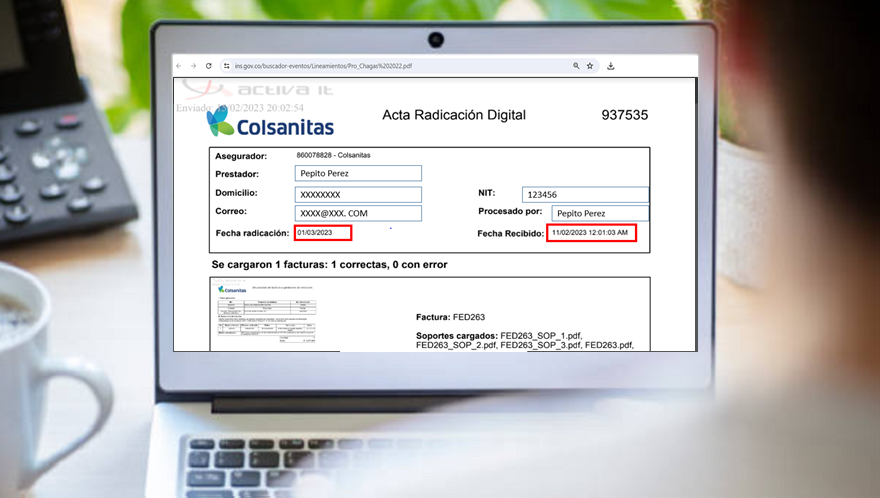Click the Prestador label

(237, 174)
